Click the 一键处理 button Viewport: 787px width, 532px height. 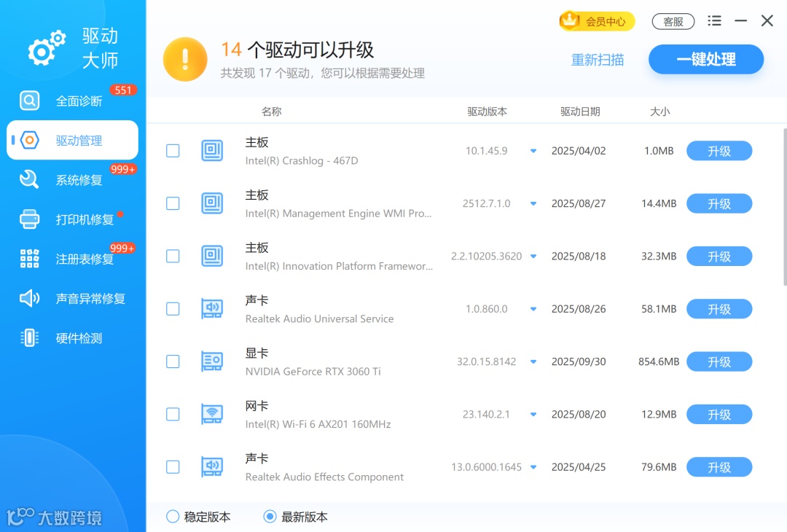pyautogui.click(x=705, y=59)
